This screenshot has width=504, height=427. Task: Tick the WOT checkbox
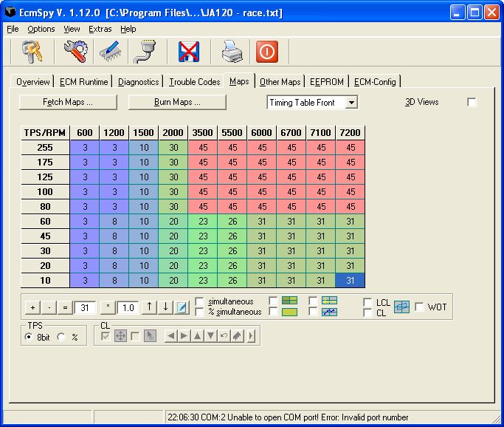(420, 307)
